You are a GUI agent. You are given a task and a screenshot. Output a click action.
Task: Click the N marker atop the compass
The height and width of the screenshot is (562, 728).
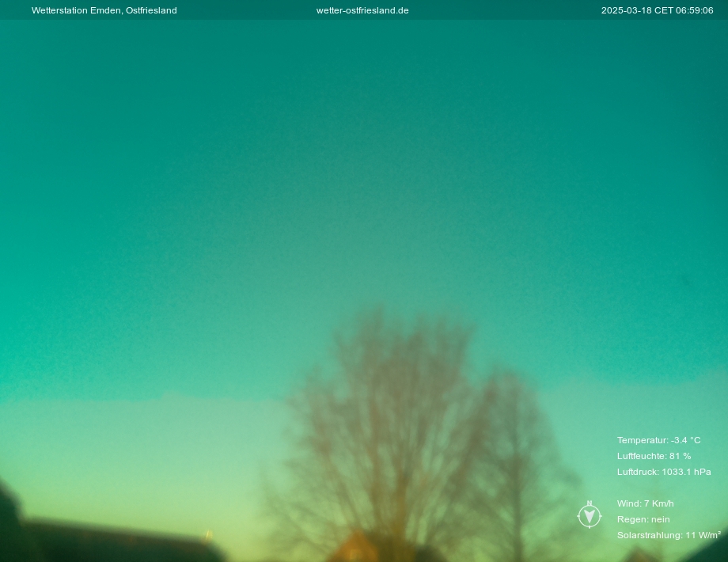click(590, 503)
